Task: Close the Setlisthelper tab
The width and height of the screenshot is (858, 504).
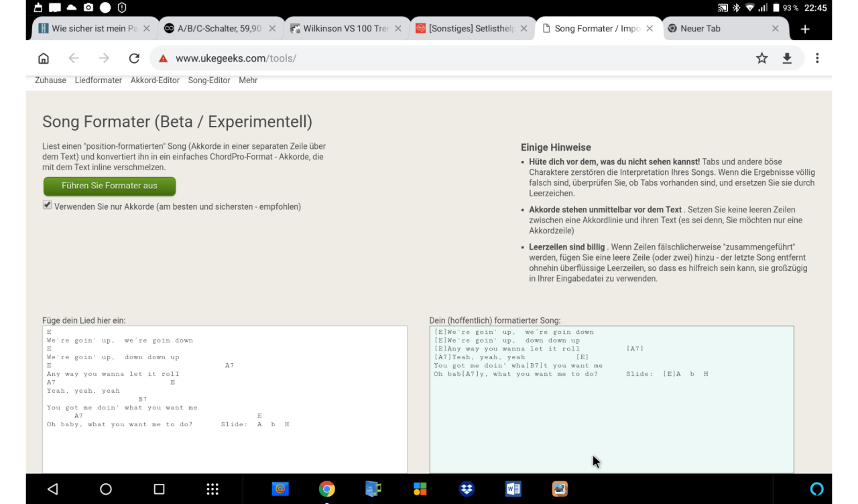Action: point(524,29)
